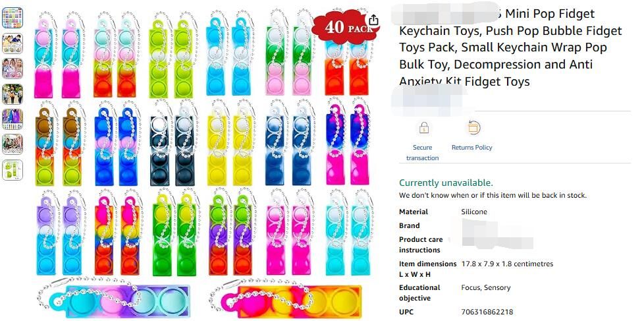
Task: Click the Returns Policy box icon
Action: (473, 129)
